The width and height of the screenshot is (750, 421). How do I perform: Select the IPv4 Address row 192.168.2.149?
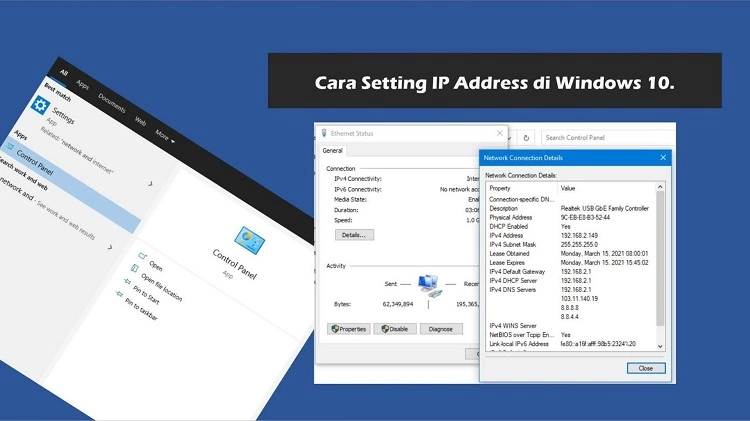tap(571, 235)
